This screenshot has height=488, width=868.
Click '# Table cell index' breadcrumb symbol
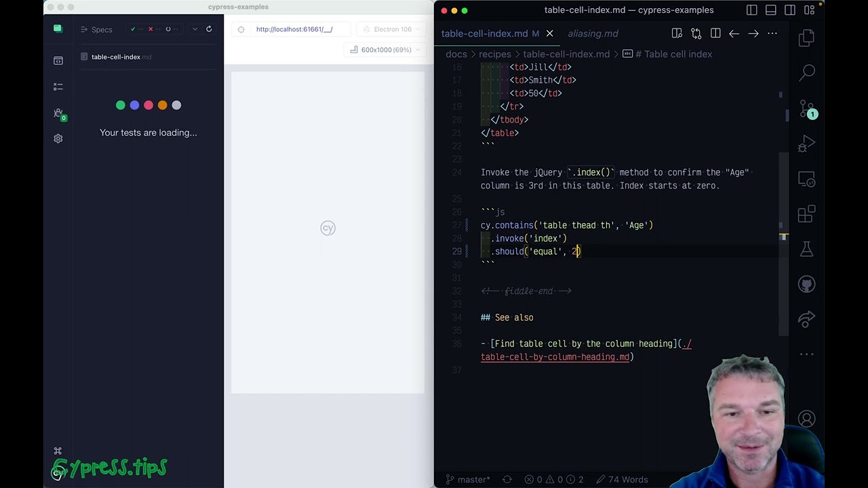(x=667, y=54)
